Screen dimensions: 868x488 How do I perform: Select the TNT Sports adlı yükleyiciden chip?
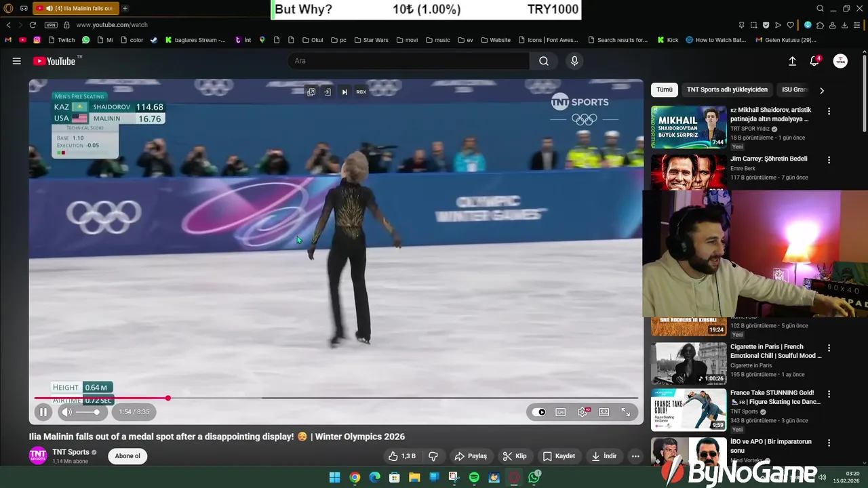coord(727,89)
